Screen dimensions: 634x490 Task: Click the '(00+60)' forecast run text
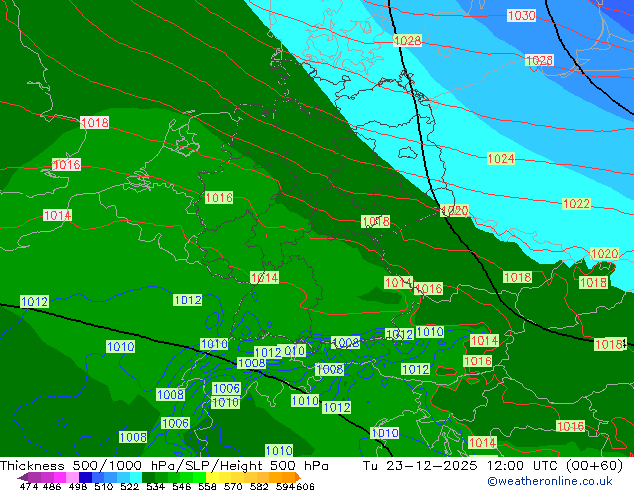(594, 466)
